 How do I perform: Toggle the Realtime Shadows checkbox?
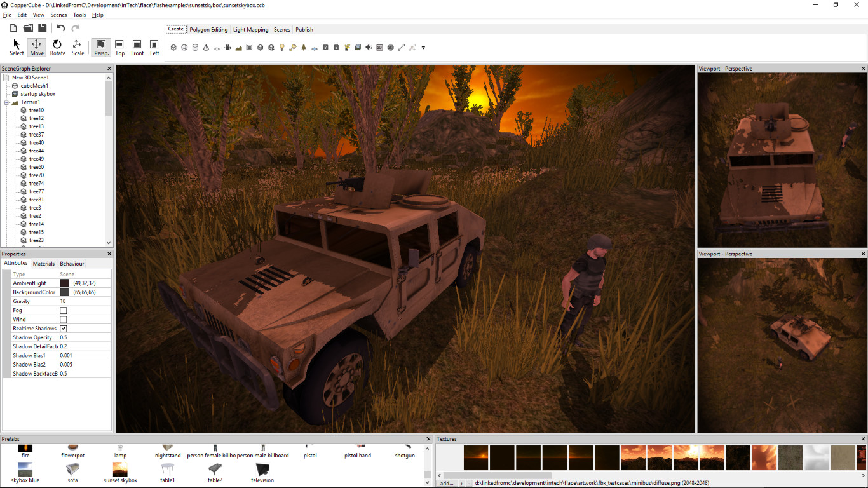(63, 328)
